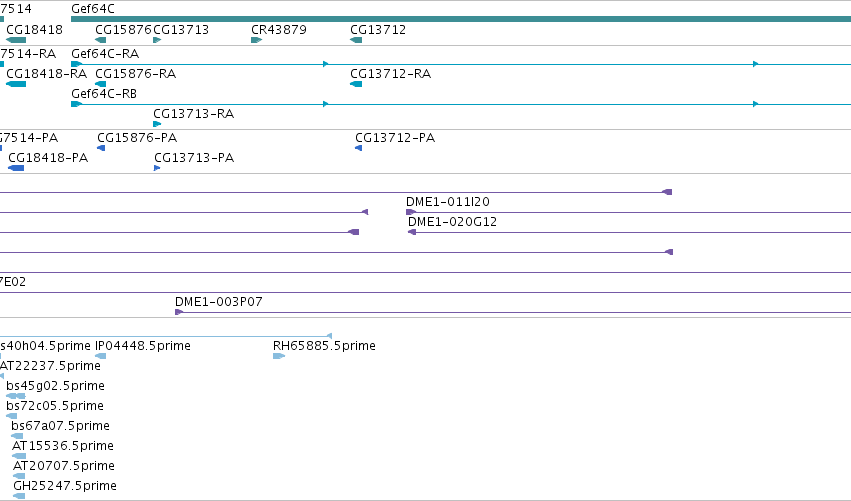Viewport: 851px width, 501px height.
Task: Select the CG13713-RA transcript label
Action: 194,114
